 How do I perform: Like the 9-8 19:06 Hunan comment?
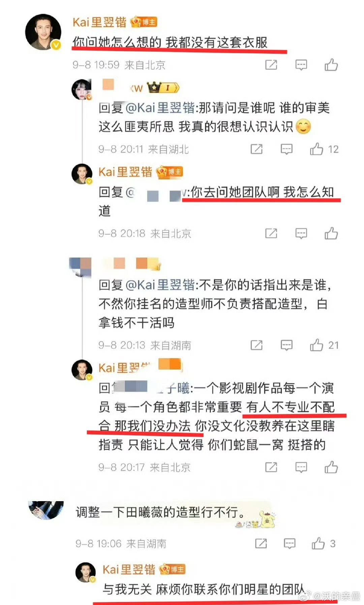click(x=318, y=543)
